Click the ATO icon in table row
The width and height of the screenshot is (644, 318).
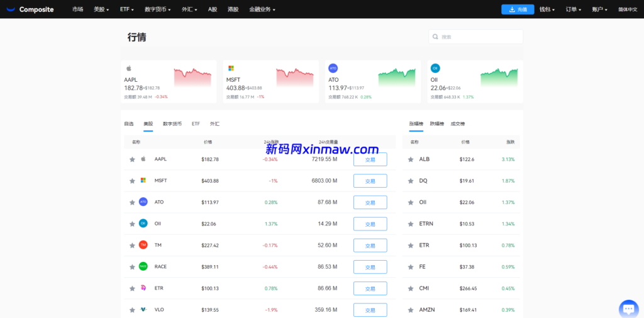coord(143,202)
